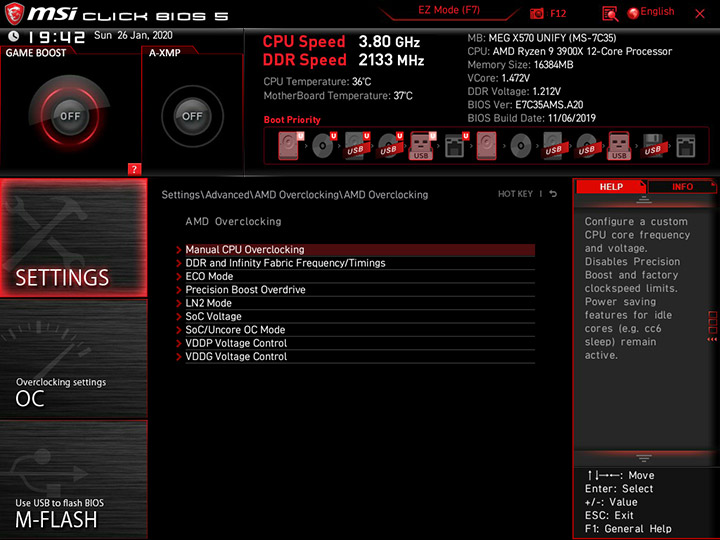This screenshot has width=720, height=540.
Task: Click the DDR Voltage 1.212V reading
Action: (x=514, y=91)
